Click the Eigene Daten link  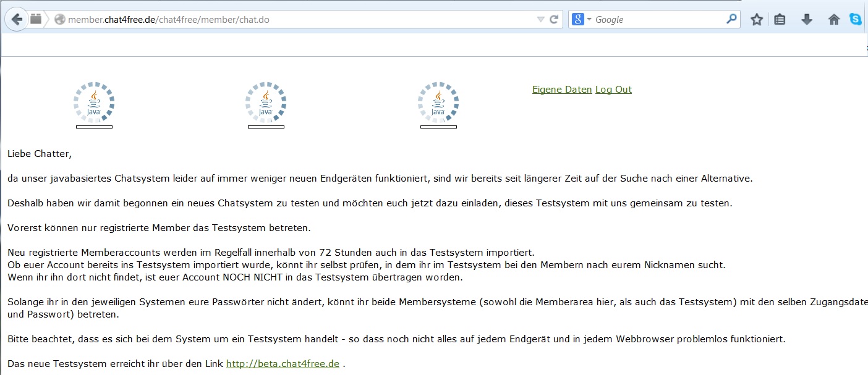561,90
